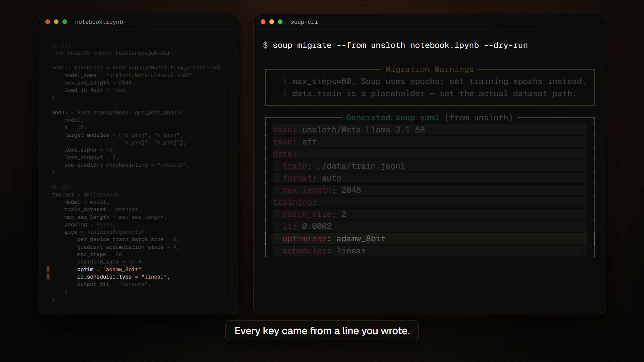Click the per_device_train_batch_size = 2 line
This screenshot has width=644, height=362.
click(x=128, y=239)
